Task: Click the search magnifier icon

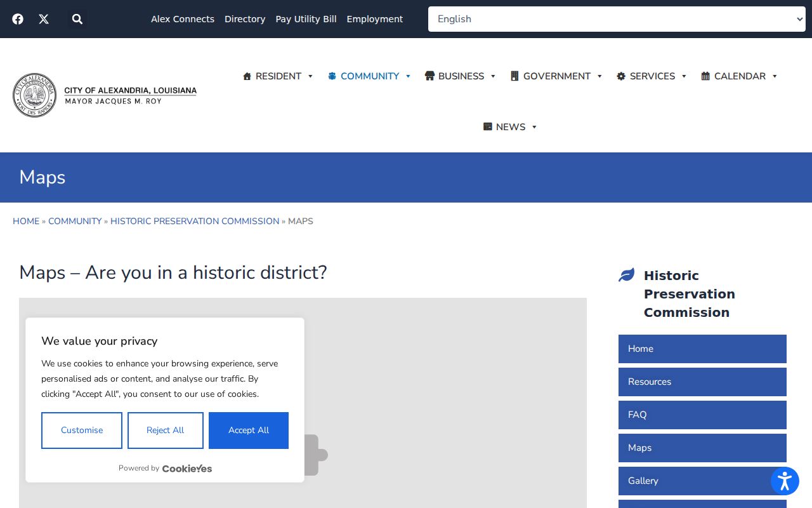Action: (x=77, y=19)
